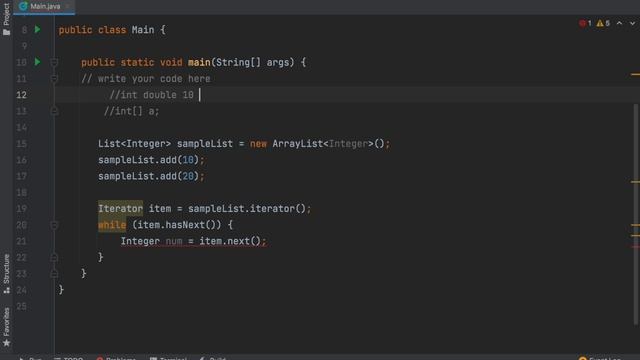This screenshot has height=360, width=640.
Task: Click the '// write your code here' comment
Action: 146,79
